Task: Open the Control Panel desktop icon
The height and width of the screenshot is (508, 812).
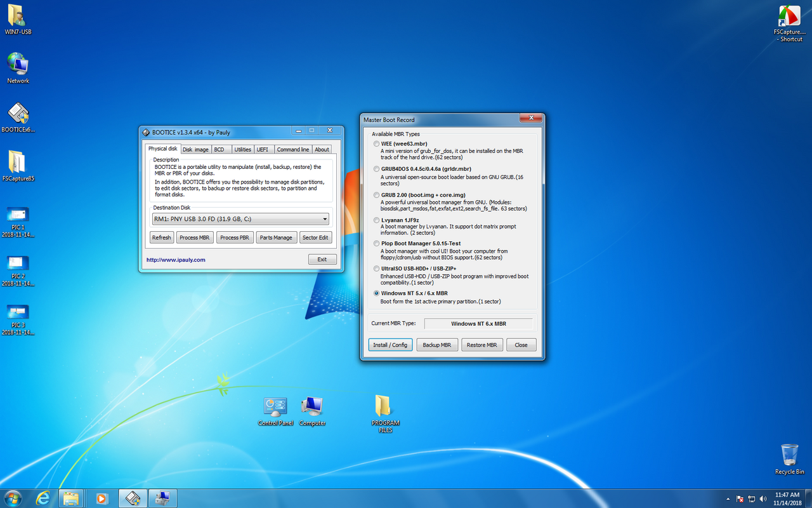Action: click(x=275, y=411)
